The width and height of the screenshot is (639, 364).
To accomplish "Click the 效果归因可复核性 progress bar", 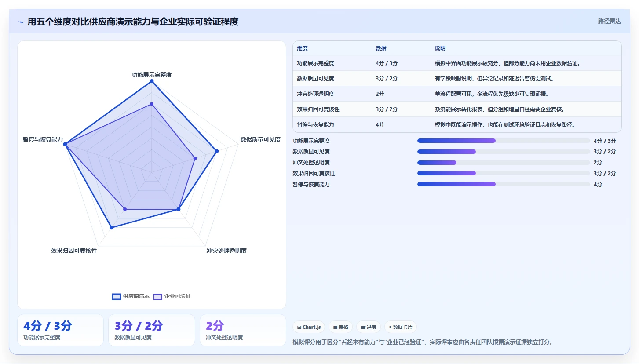I will [x=504, y=173].
